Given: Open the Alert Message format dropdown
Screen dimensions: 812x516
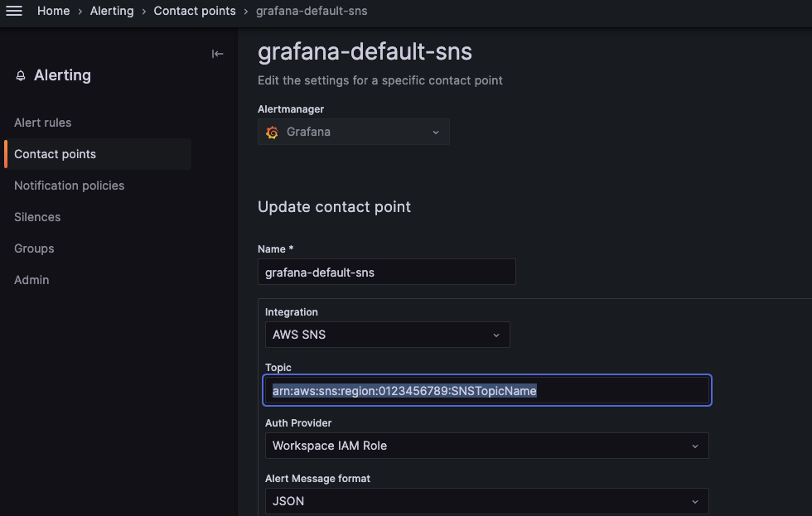Looking at the screenshot, I should pos(486,500).
